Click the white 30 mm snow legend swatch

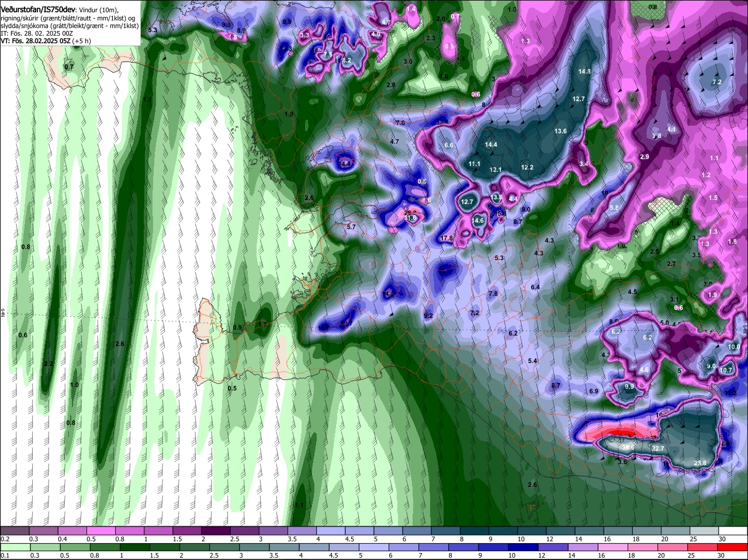pyautogui.click(x=733, y=531)
